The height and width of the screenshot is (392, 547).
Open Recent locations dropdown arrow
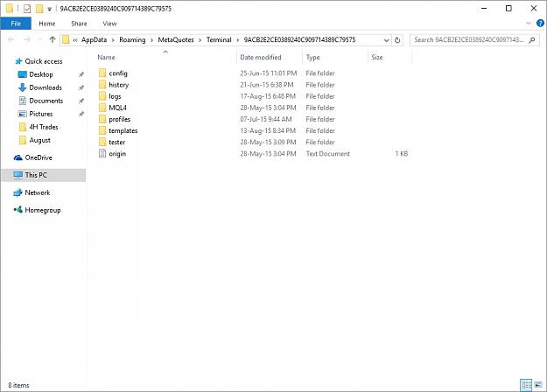(39, 39)
